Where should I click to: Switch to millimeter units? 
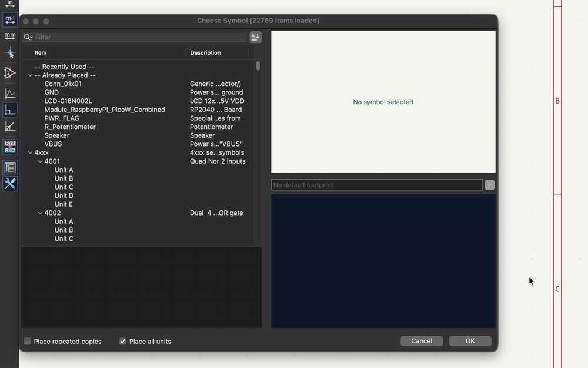coord(9,35)
